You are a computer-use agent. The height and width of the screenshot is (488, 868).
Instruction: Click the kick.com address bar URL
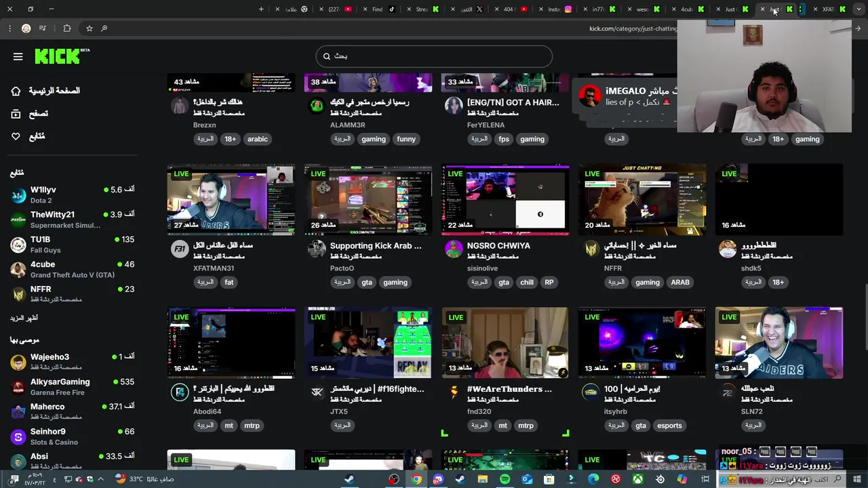pyautogui.click(x=633, y=28)
